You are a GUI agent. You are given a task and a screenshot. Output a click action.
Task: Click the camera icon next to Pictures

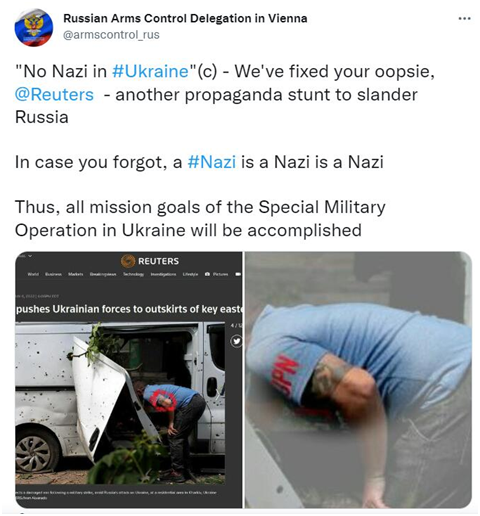tap(207, 274)
